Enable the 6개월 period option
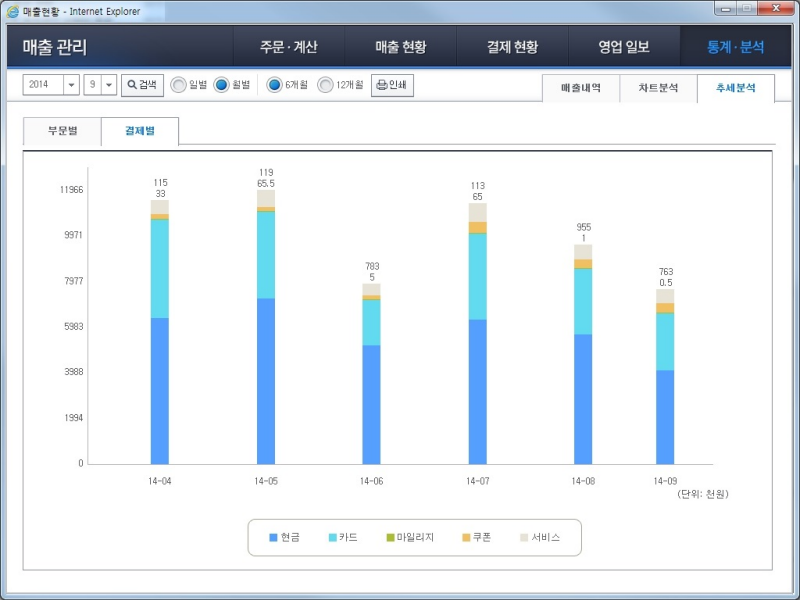 (276, 85)
